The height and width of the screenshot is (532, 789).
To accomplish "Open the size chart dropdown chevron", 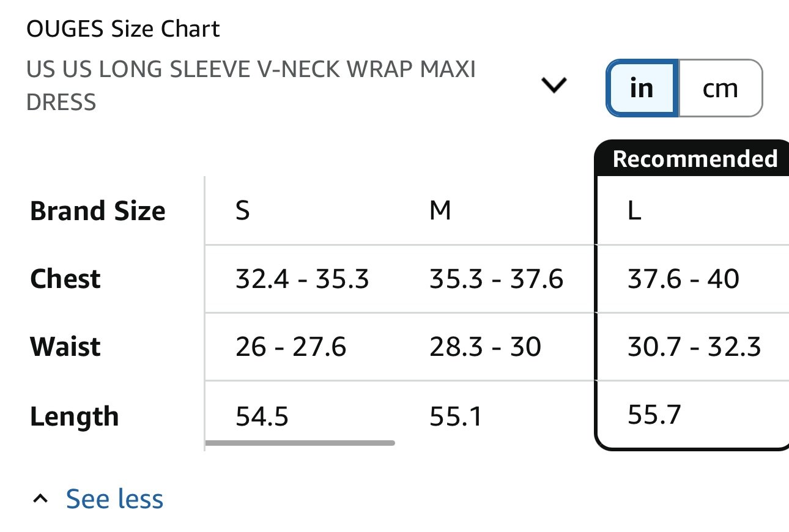I will (x=554, y=85).
